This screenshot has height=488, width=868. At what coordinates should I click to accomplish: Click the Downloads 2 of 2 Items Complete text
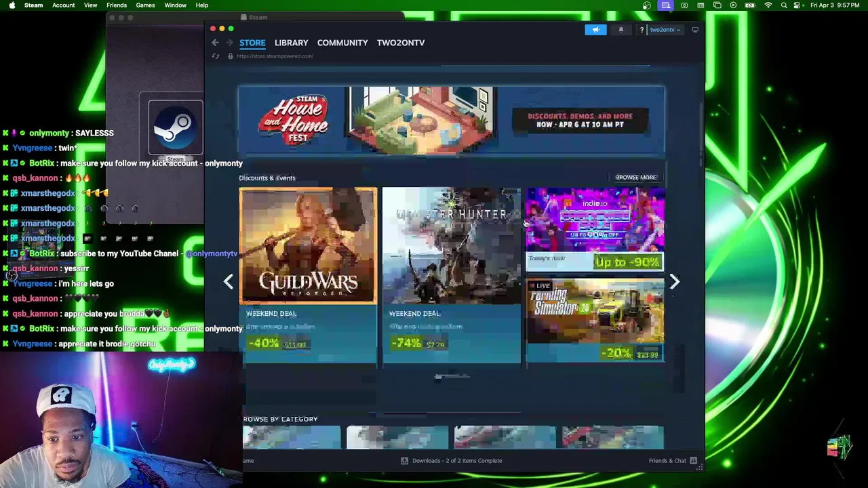coord(457,461)
